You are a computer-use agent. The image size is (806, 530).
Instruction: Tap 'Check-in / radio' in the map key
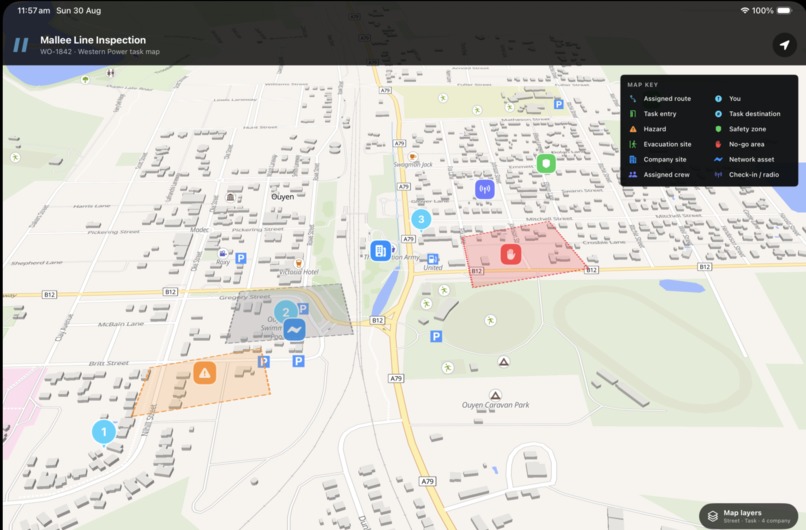(x=754, y=175)
